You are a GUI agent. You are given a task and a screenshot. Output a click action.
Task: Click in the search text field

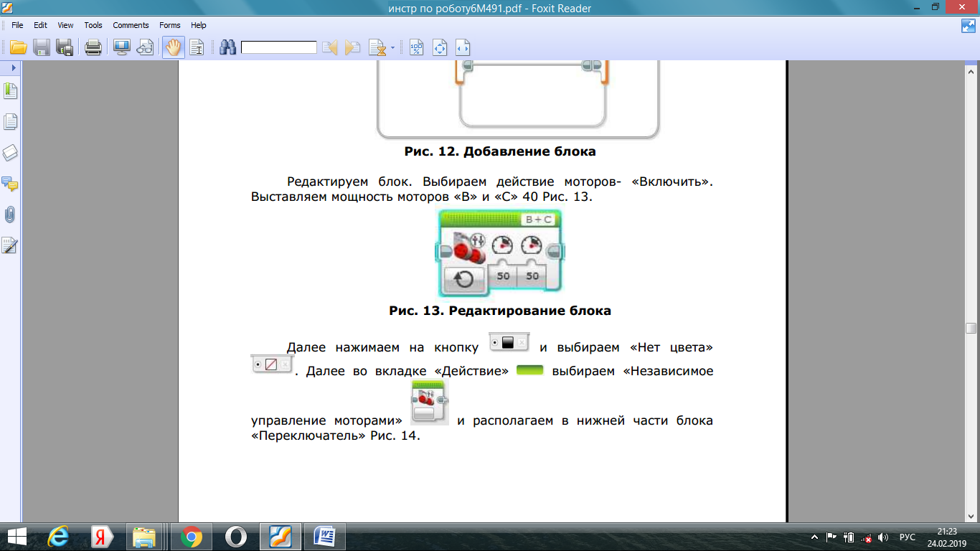(278, 47)
